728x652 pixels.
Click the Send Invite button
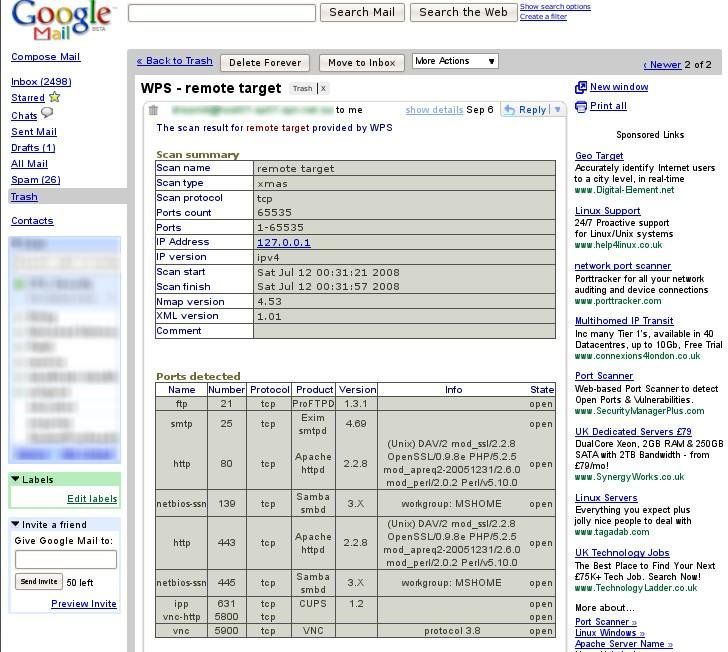point(39,581)
